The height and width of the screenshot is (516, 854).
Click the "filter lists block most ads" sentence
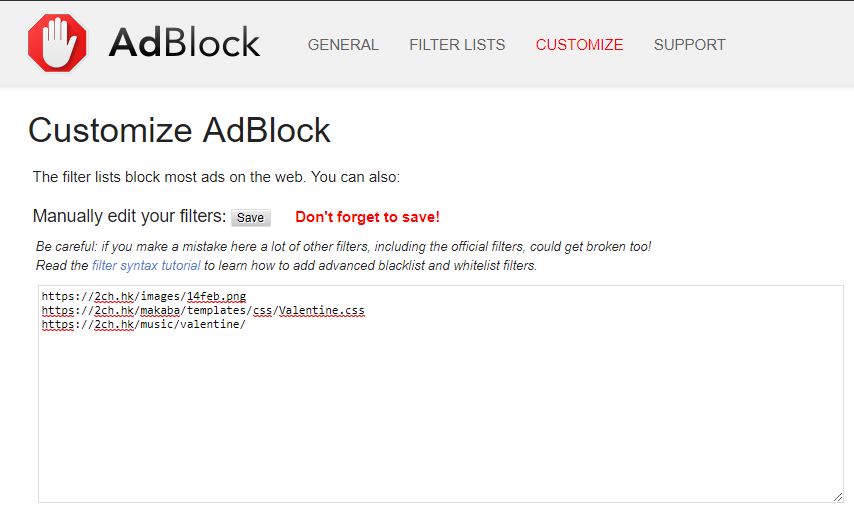[x=216, y=177]
